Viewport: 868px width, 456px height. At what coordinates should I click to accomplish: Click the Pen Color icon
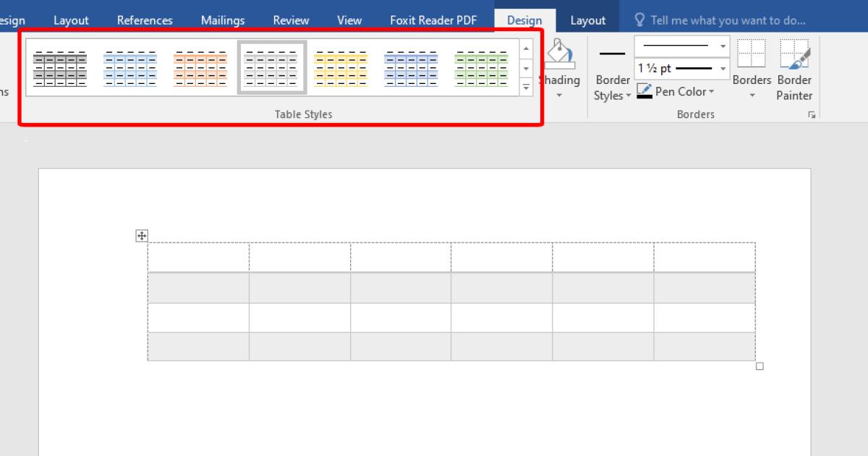click(x=644, y=92)
